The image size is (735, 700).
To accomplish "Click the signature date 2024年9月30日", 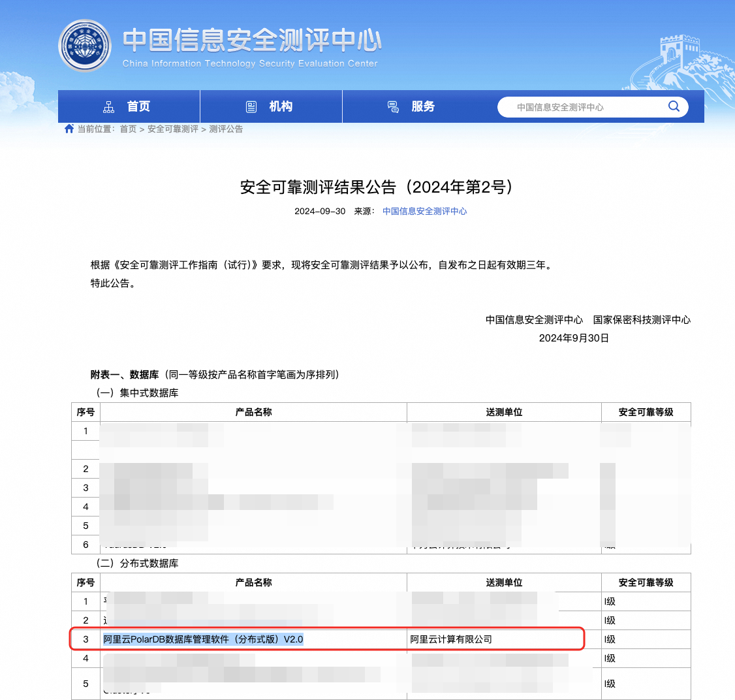I will click(574, 338).
